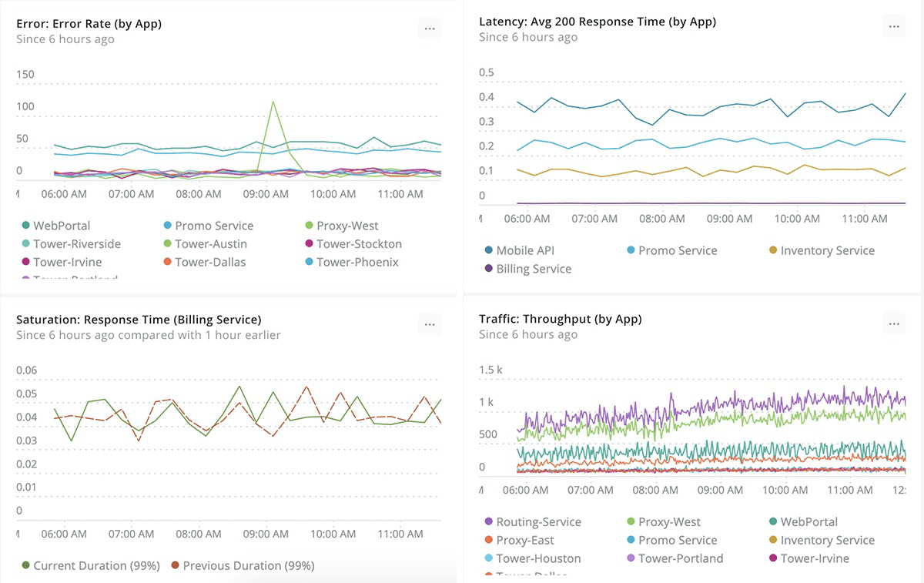This screenshot has width=924, height=583.
Task: Open the Latency chart three-dot menu
Action: (893, 27)
